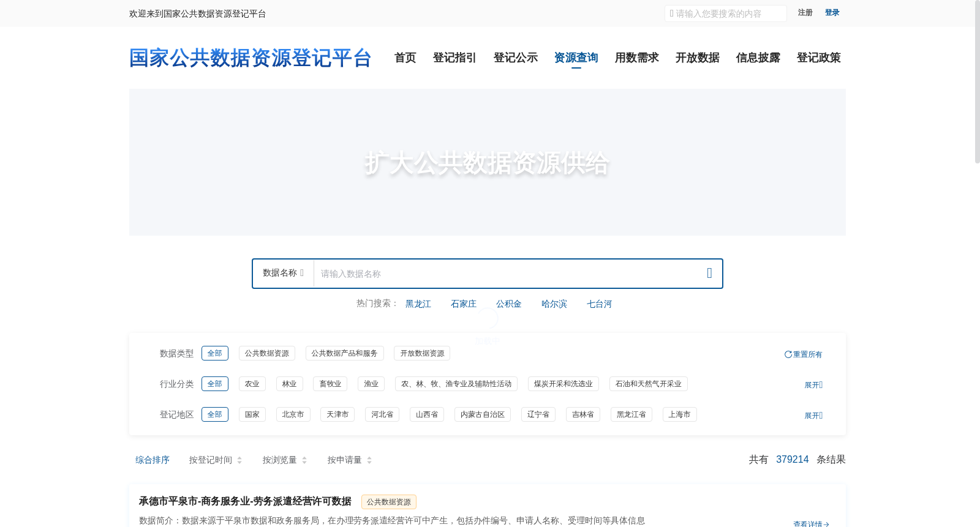Sort results by 按浏览量
The image size is (980, 527).
[280, 460]
